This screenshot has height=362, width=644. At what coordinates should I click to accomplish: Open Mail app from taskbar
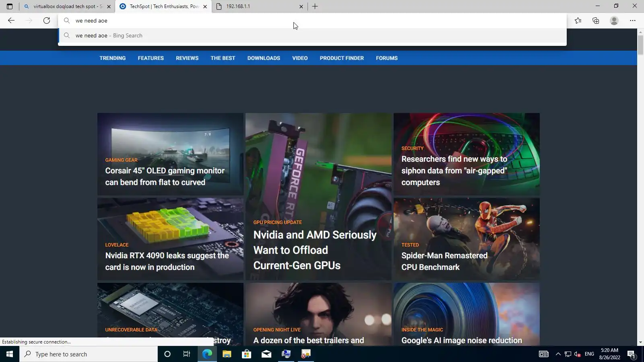coord(266,354)
